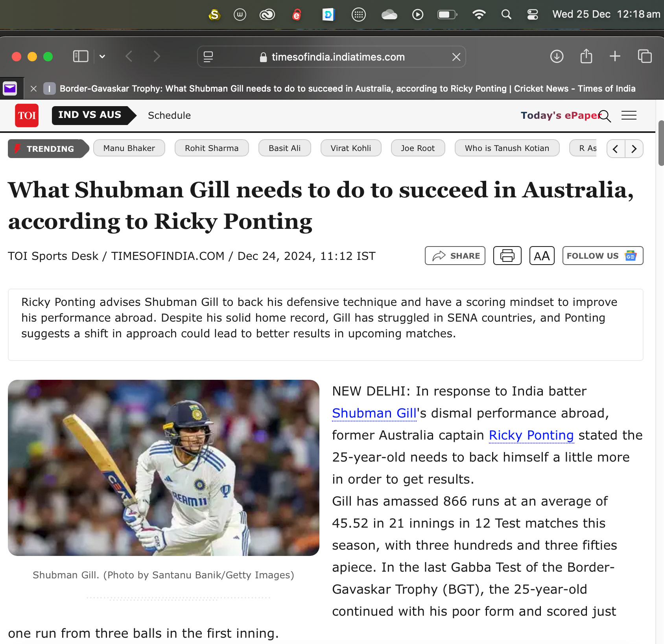Click the TRENDING label
The width and height of the screenshot is (664, 644).
click(x=48, y=149)
